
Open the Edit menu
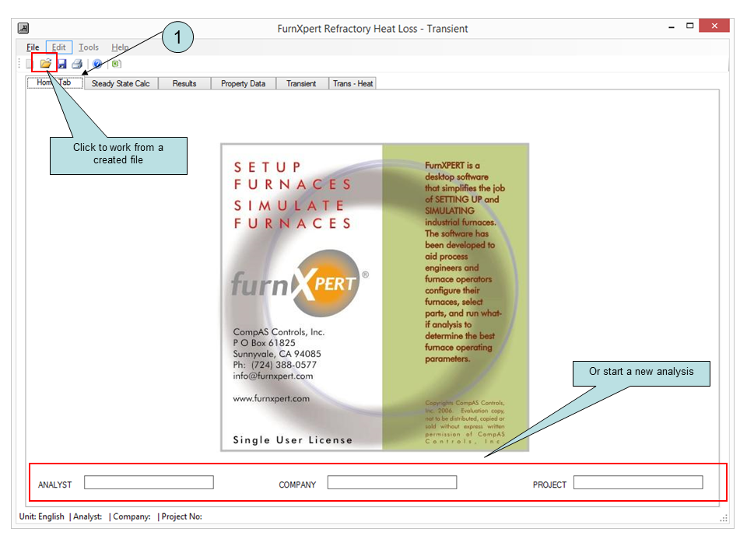point(59,47)
